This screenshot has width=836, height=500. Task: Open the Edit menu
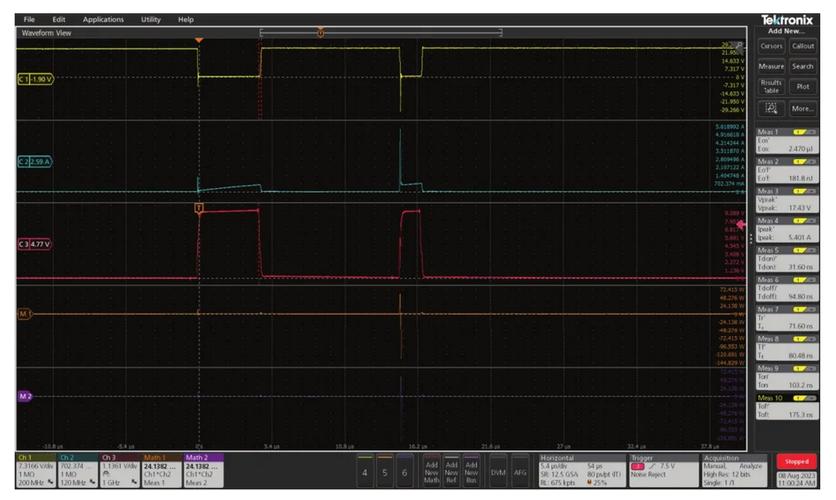pyautogui.click(x=59, y=19)
